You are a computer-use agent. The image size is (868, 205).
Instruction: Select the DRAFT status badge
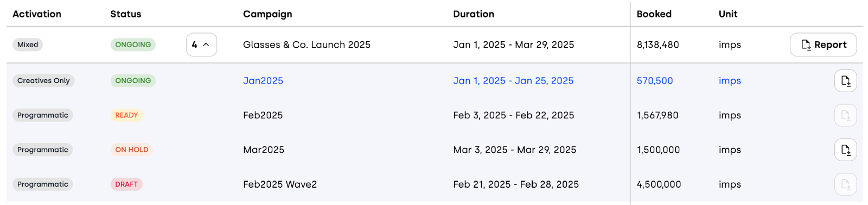click(x=126, y=184)
